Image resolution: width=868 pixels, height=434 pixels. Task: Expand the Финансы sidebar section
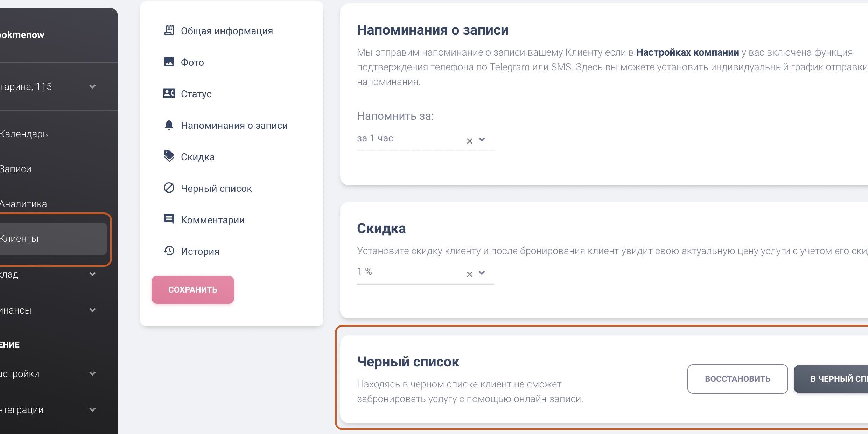pyautogui.click(x=92, y=310)
